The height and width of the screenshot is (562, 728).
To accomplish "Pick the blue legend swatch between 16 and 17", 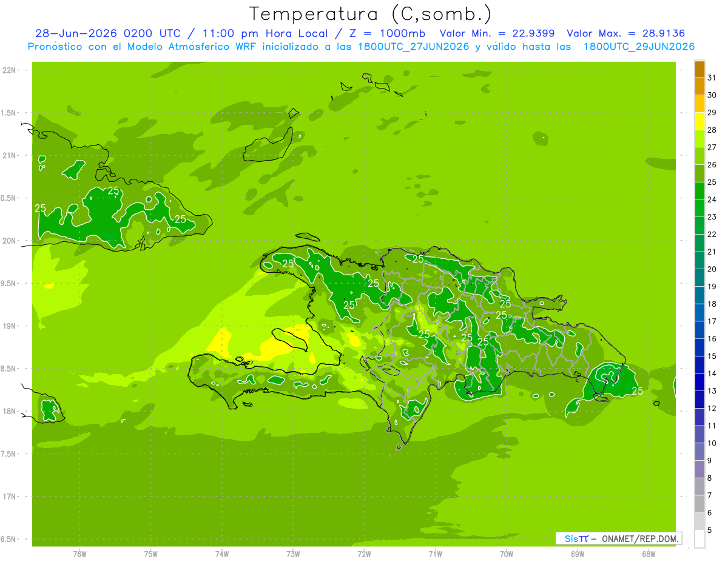I will [x=699, y=330].
